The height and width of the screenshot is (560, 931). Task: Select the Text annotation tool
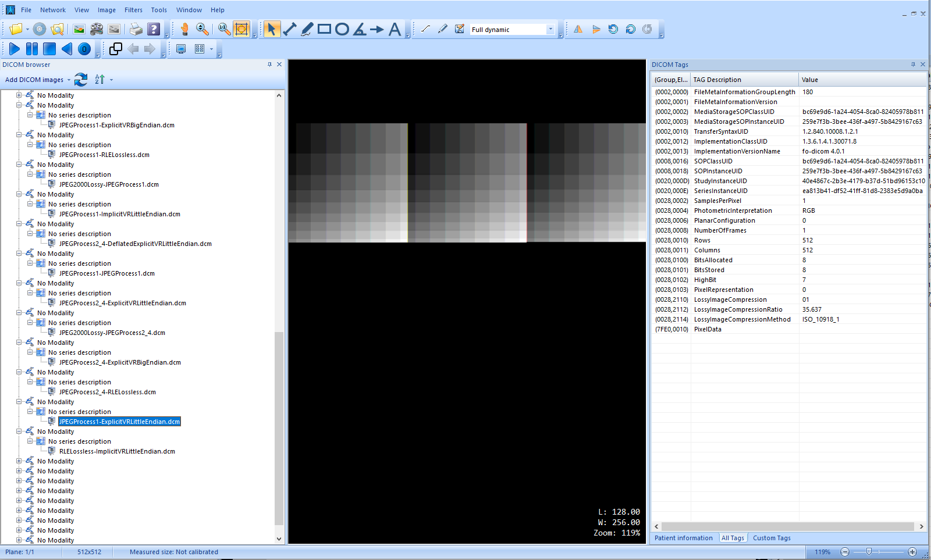point(395,28)
